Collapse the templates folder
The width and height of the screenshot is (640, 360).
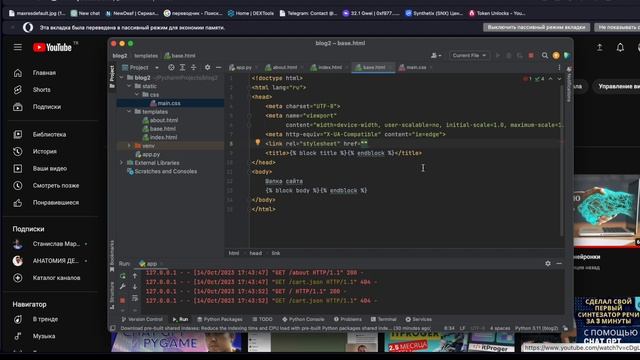pos(129,112)
